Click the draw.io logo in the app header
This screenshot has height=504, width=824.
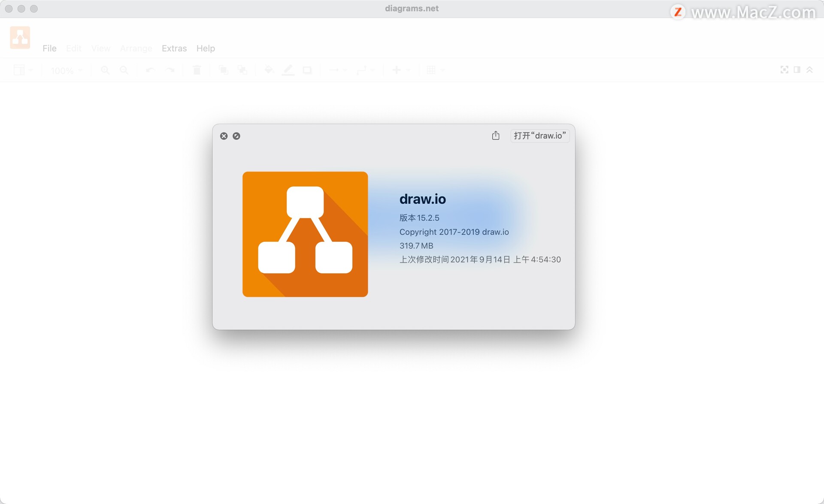pyautogui.click(x=20, y=38)
